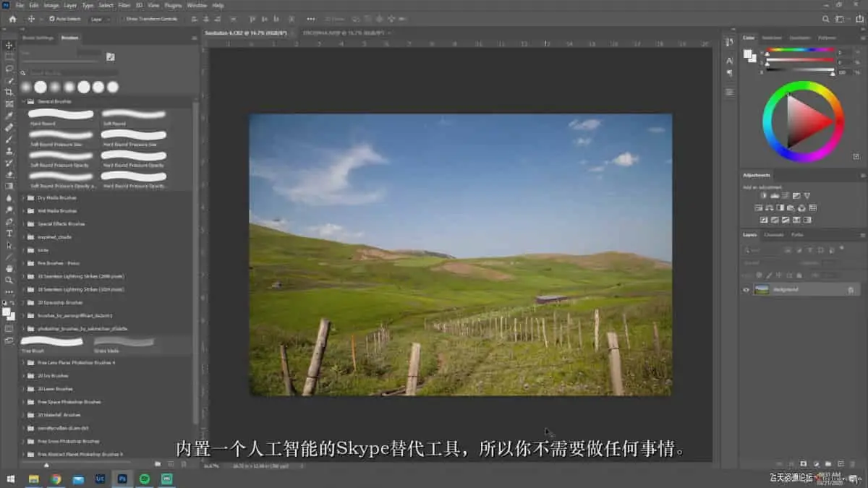Viewport: 868px width, 488px height.
Task: Toggle Quick Mask mode in toolbar
Action: 9,328
